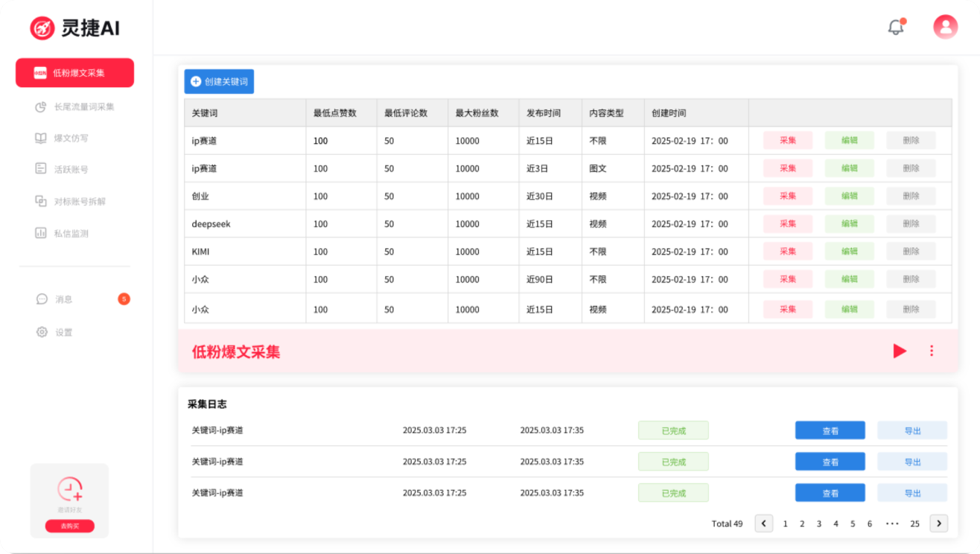This screenshot has width=980, height=554.
Task: Click the 创建关键词 button
Action: pos(219,81)
